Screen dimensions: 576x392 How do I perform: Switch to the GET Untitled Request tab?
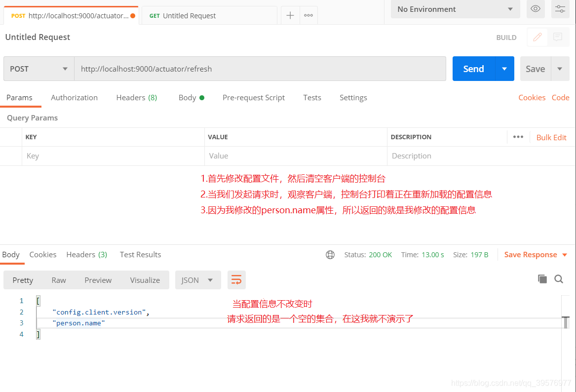click(209, 15)
